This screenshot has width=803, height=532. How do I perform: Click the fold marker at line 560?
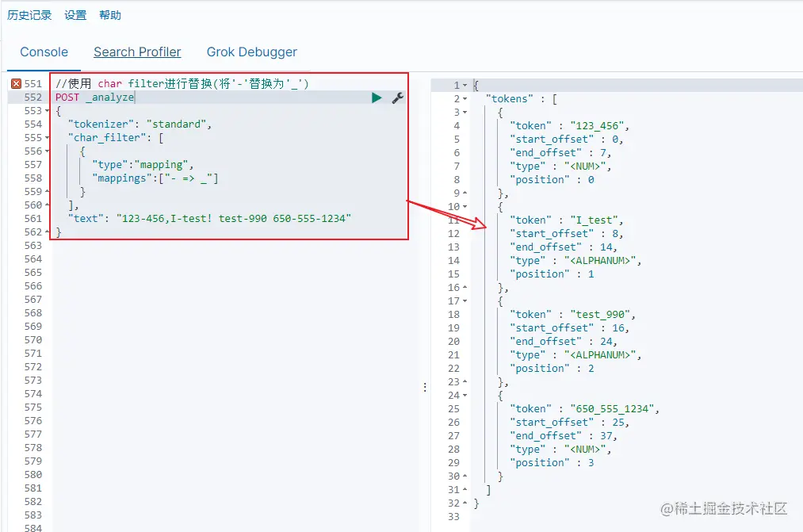tap(47, 205)
